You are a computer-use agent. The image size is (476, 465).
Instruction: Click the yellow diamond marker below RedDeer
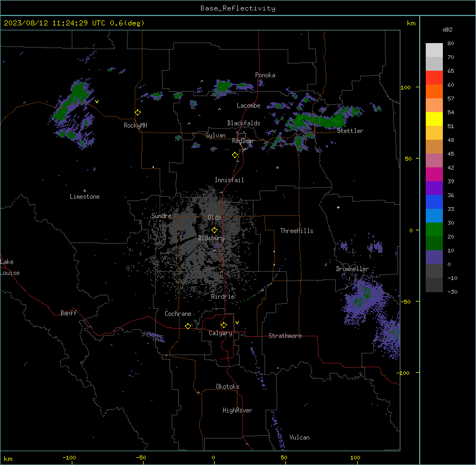(235, 155)
